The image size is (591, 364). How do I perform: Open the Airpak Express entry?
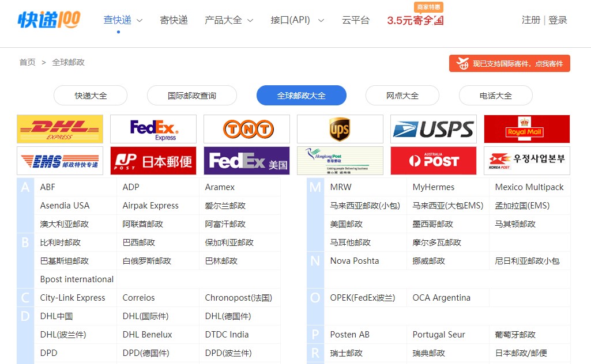[150, 206]
